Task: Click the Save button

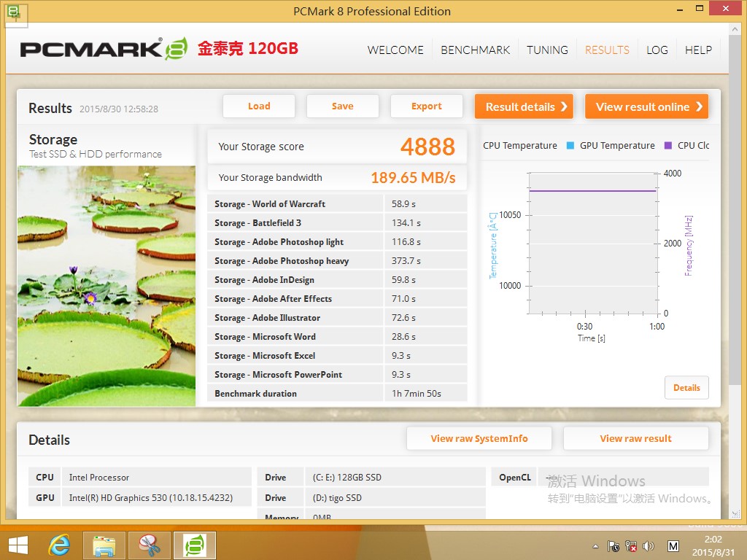Action: click(x=343, y=106)
